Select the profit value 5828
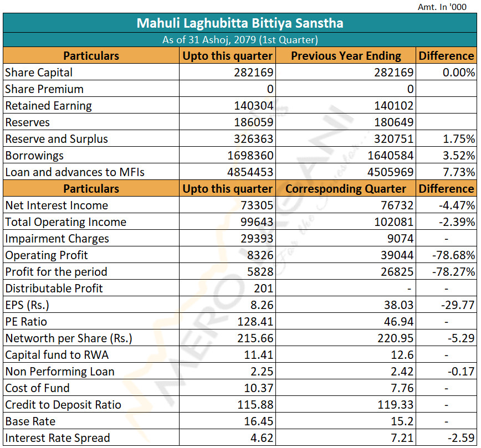Image resolution: width=481 pixels, height=448 pixels. 260,272
